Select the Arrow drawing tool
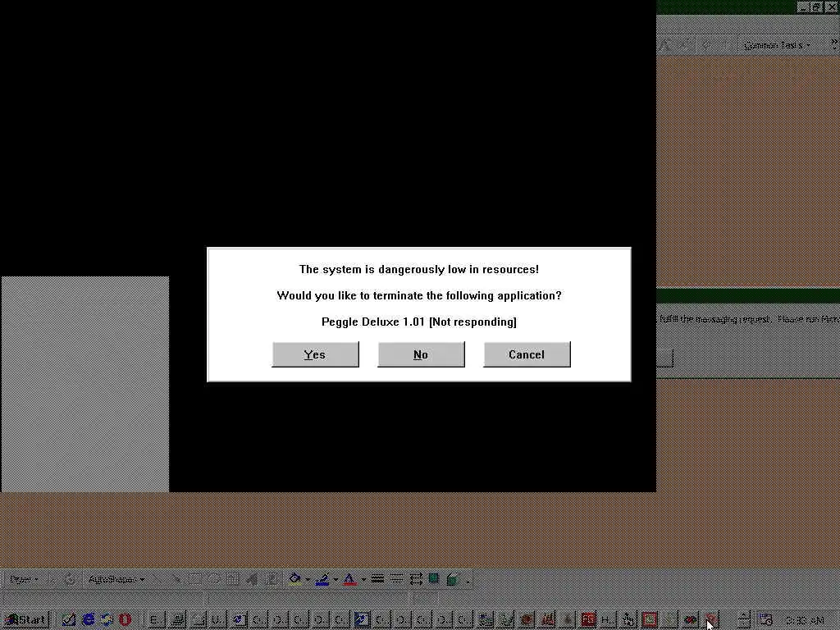The image size is (840, 630). pos(176,580)
